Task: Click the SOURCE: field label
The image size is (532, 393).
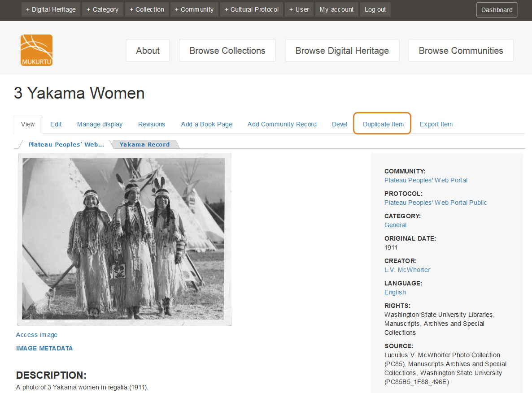Action: (399, 346)
